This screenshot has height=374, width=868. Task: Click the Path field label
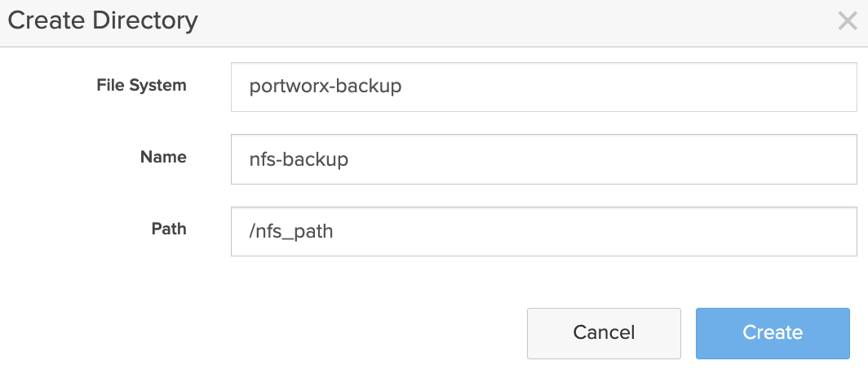pyautogui.click(x=169, y=229)
